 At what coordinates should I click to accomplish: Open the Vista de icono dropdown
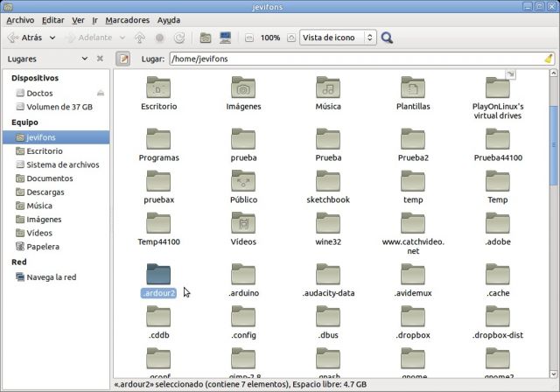tap(337, 38)
